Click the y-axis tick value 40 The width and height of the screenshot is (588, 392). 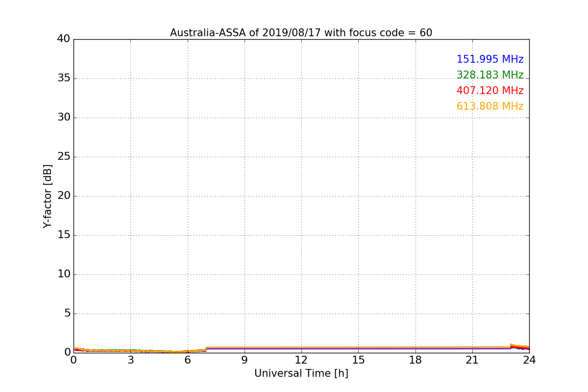point(64,39)
